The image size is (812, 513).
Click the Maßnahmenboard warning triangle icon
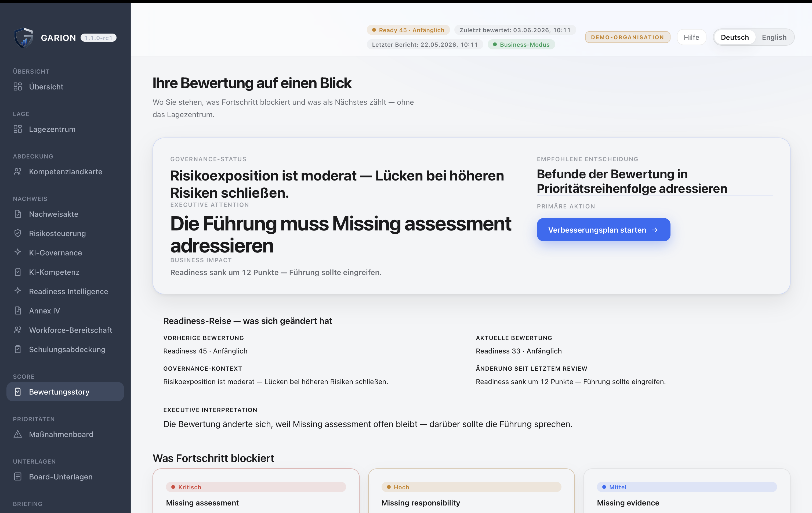(17, 434)
